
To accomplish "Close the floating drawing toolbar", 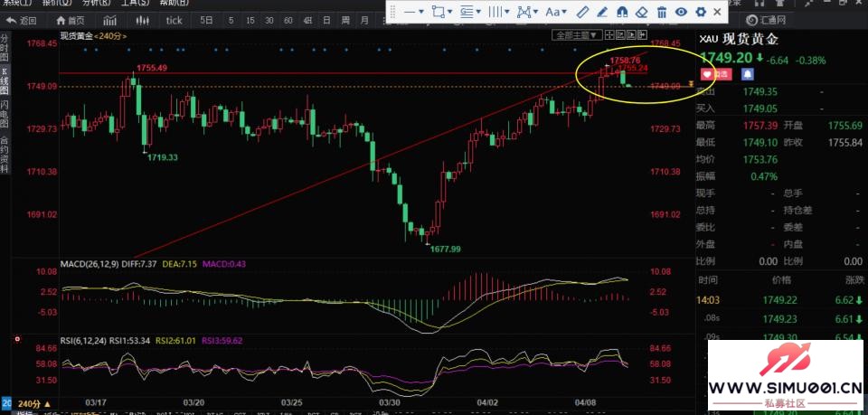I will coord(718,12).
